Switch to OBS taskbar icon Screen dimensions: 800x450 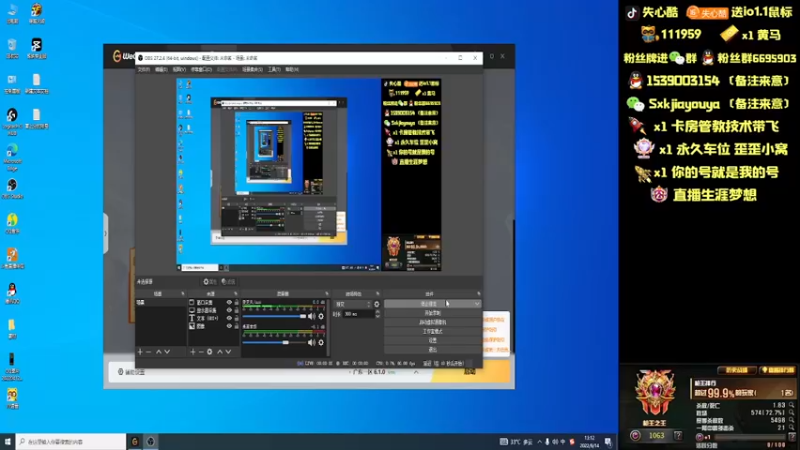click(151, 441)
